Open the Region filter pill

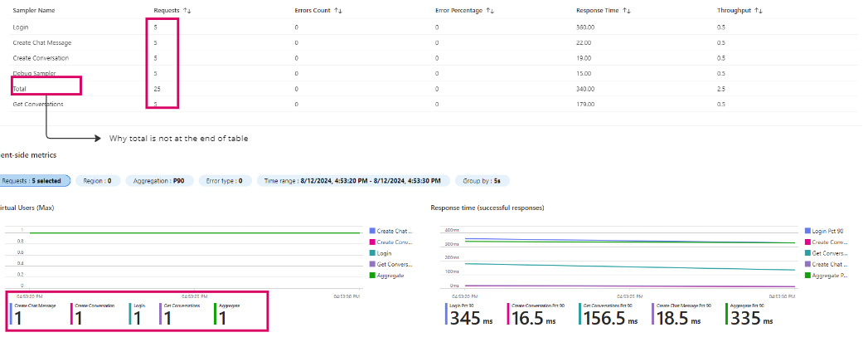pos(98,181)
